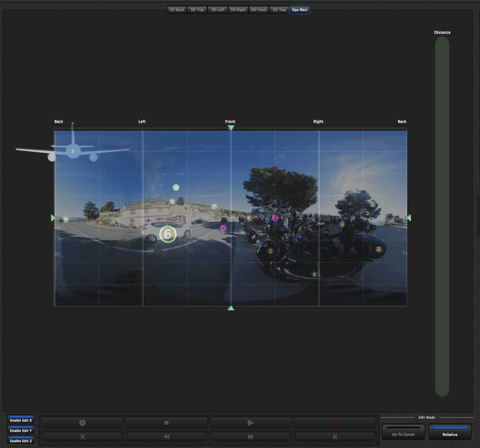Switch to the 2D Top view tab

point(279,10)
